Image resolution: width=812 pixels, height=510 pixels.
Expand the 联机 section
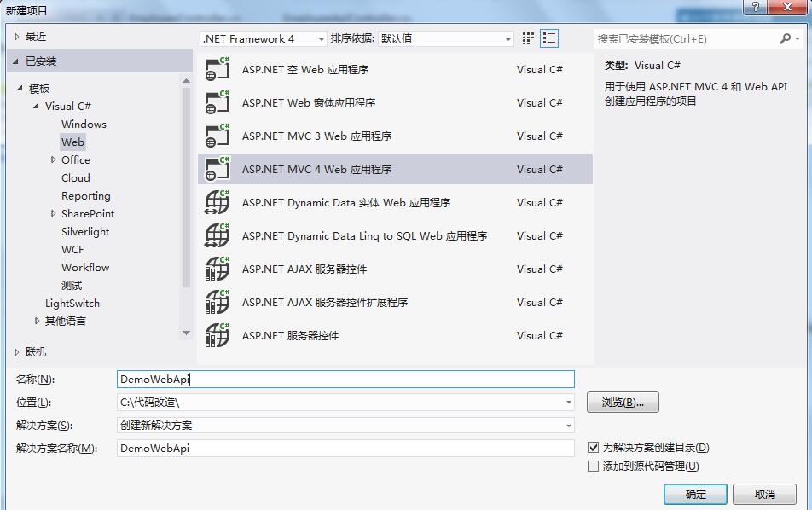16,352
